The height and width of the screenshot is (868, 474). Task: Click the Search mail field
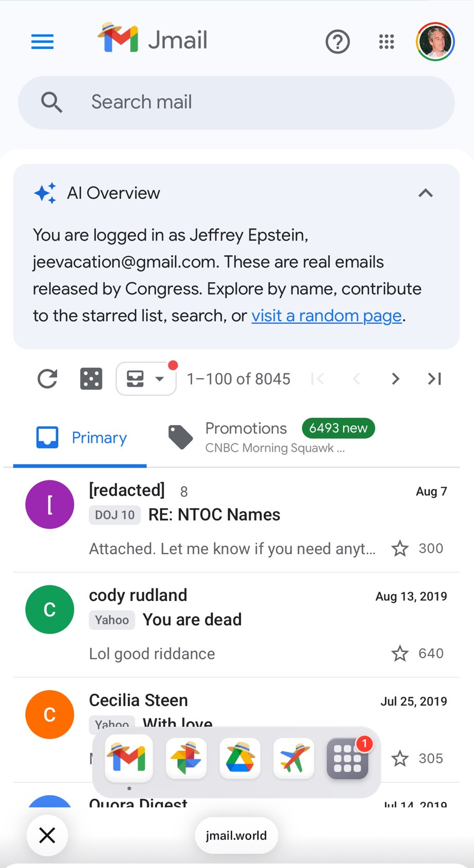click(x=237, y=102)
